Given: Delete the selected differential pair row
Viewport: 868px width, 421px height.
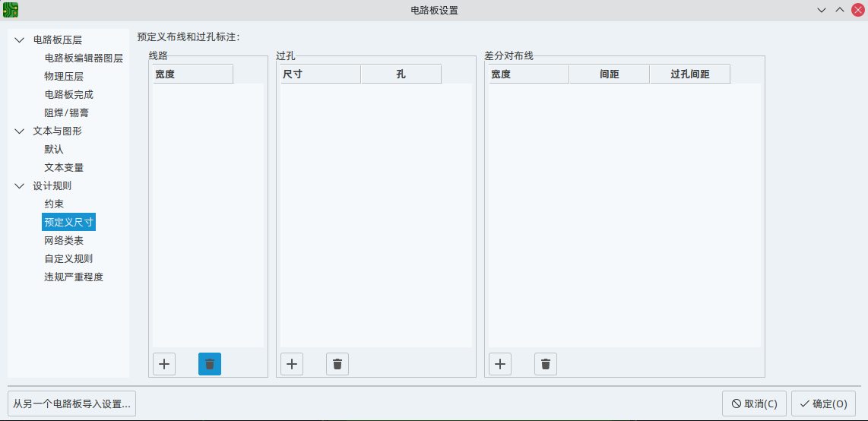Looking at the screenshot, I should point(546,364).
